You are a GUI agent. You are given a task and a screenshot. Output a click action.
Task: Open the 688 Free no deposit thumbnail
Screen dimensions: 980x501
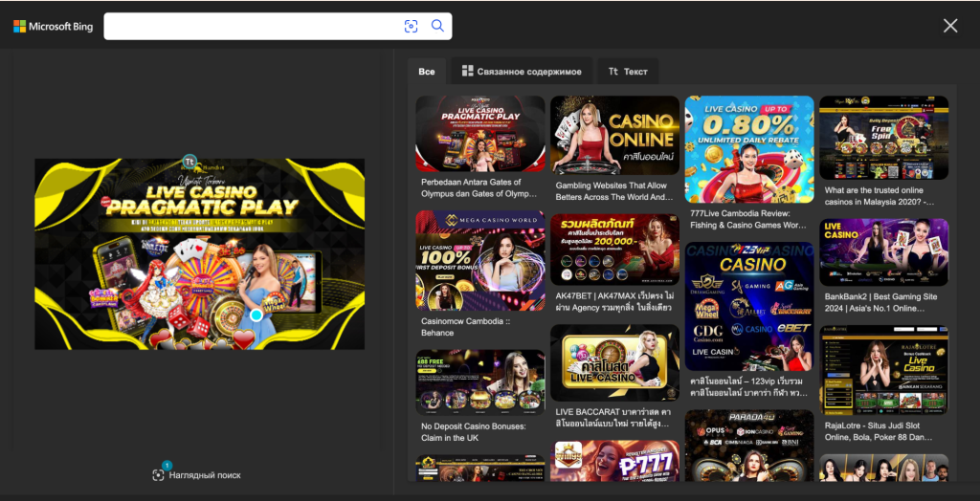coord(480,382)
